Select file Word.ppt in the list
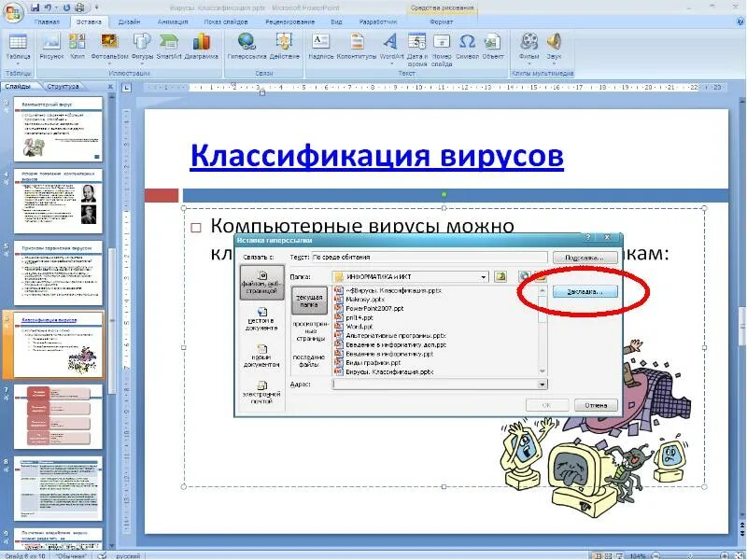Viewport: 747px width, 560px height. click(x=354, y=327)
